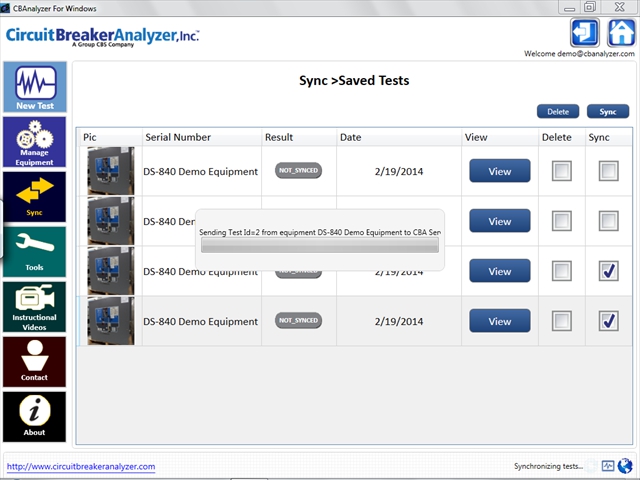The image size is (640, 480).
Task: Click first row equipment thumbnail
Action: (111, 171)
